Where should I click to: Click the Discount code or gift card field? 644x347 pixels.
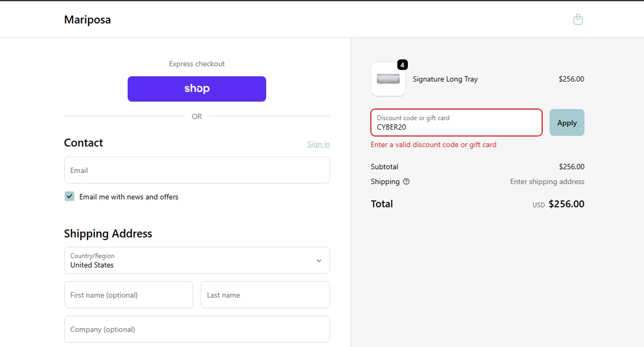456,123
